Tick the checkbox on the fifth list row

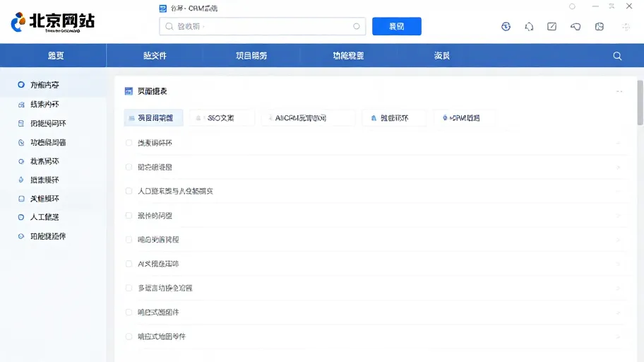pos(129,240)
